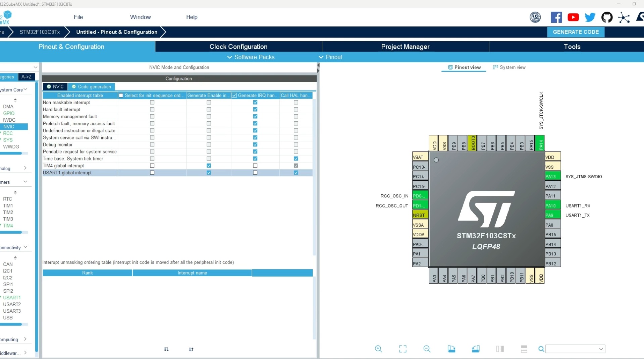The height and width of the screenshot is (362, 644).
Task: Open the pin search combo box arrow
Action: [x=601, y=349]
